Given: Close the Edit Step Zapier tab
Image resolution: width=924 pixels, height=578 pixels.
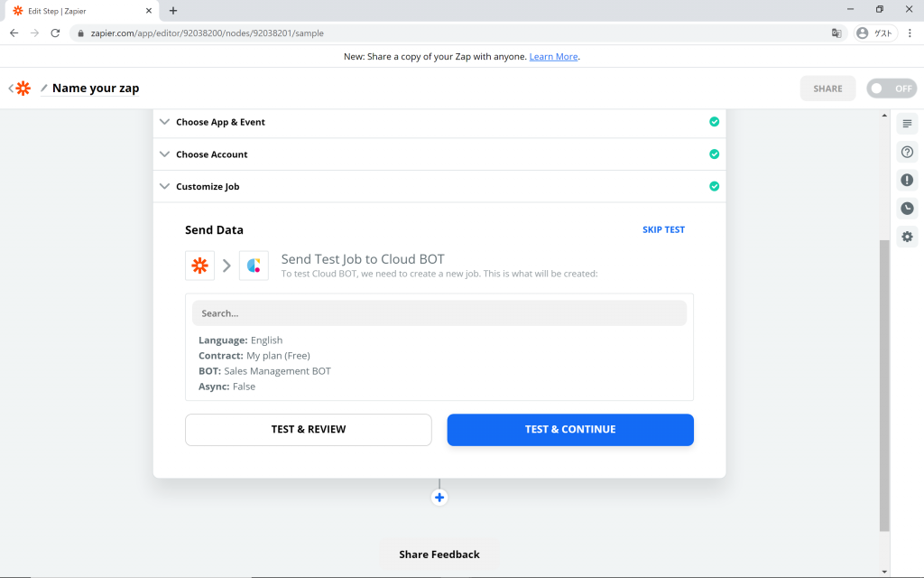Looking at the screenshot, I should point(149,11).
